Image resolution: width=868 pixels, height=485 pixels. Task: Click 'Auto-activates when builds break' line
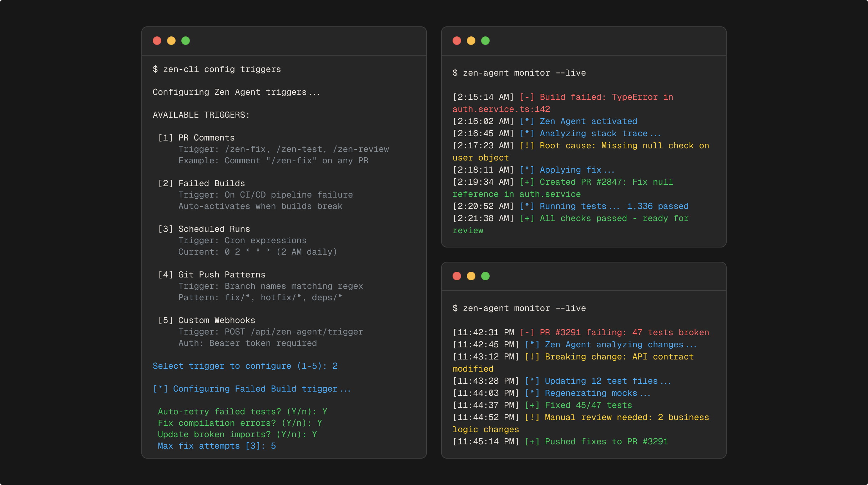[x=261, y=206]
